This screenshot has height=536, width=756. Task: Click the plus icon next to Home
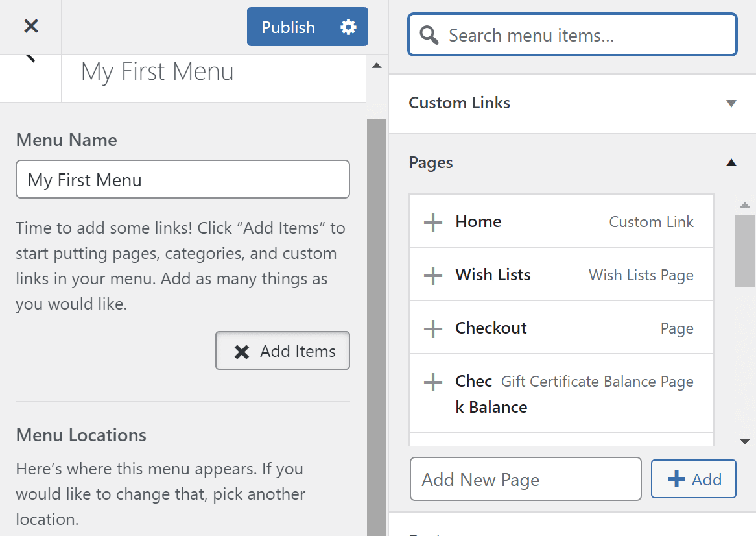(432, 222)
